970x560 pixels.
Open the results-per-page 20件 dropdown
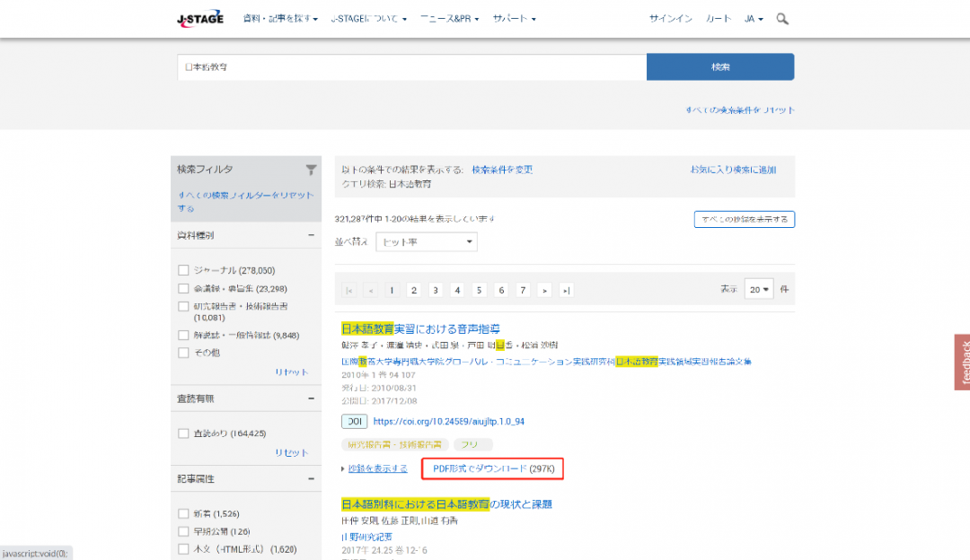tap(759, 289)
